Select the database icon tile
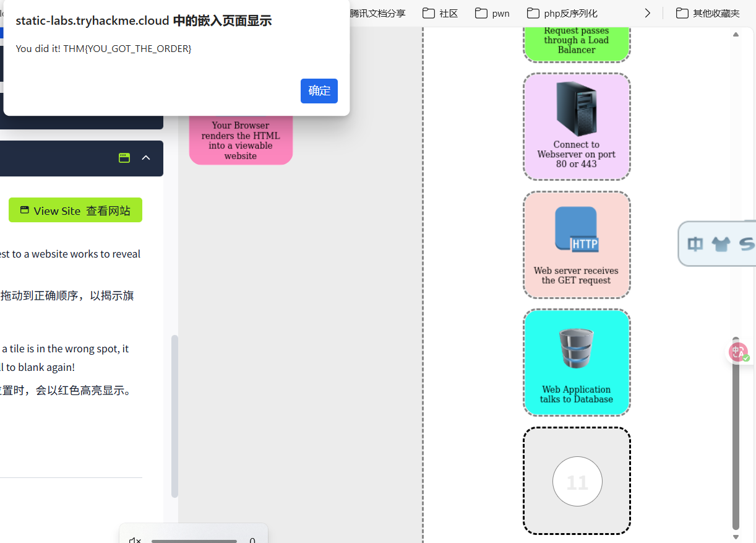Viewport: 756px width, 543px height. click(x=576, y=349)
